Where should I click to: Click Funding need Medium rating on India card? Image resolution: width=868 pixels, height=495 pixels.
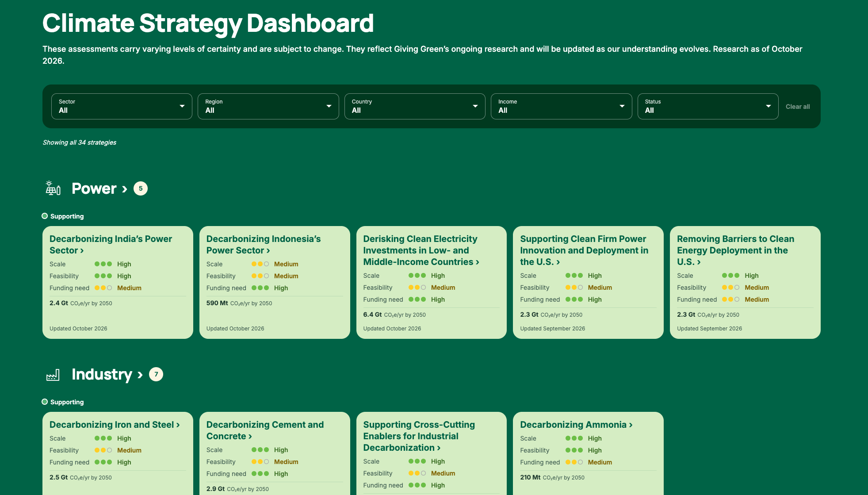[129, 288]
